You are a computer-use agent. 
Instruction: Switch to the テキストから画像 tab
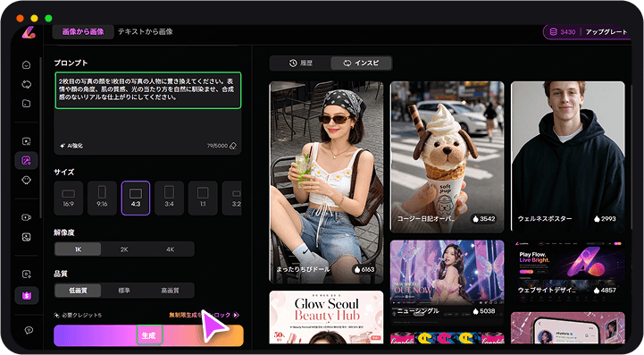click(146, 31)
